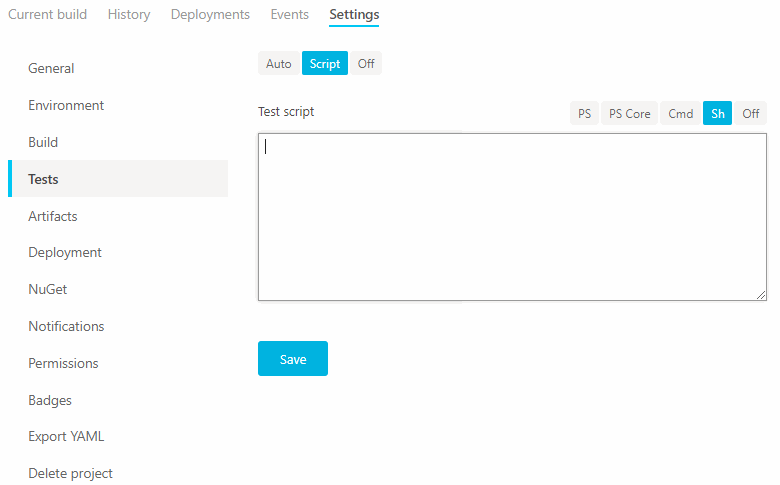Turn tests Off in the mode selector
The height and width of the screenshot is (485, 780).
[x=366, y=64]
